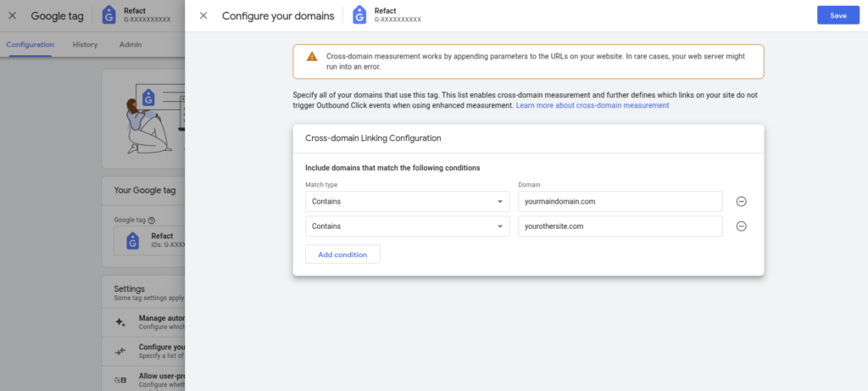Click the Refact name in Google tag card
Image resolution: width=868 pixels, height=391 pixels.
(x=162, y=236)
